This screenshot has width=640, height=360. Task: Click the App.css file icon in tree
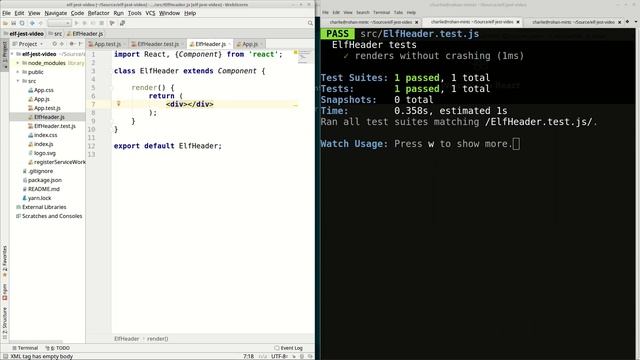click(x=31, y=90)
